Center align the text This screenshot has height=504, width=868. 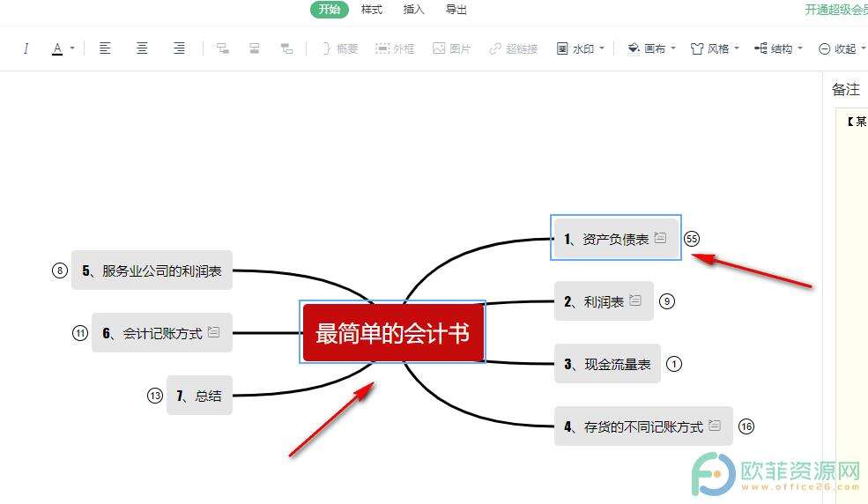[142, 48]
